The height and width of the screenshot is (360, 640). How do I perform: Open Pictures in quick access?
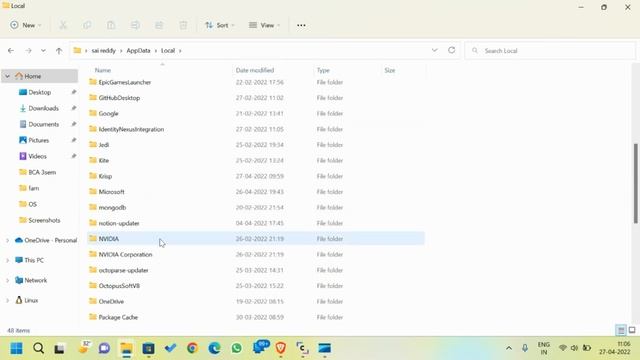click(38, 140)
